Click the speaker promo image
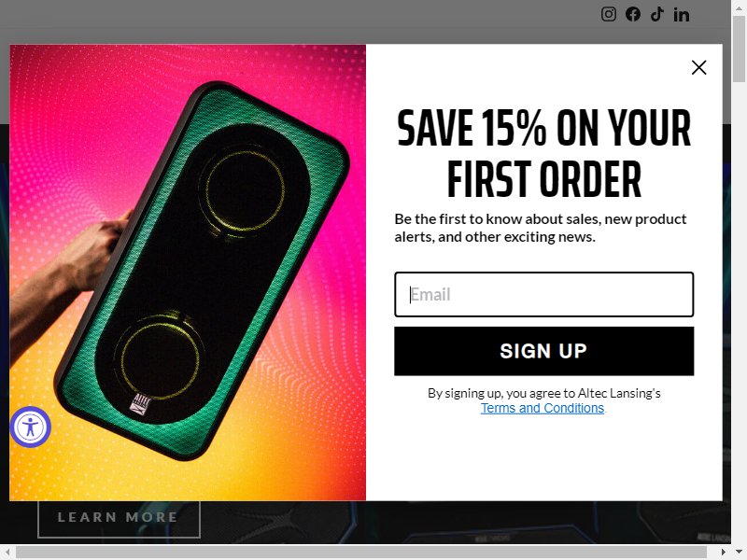Image resolution: width=747 pixels, height=560 pixels. click(x=188, y=273)
